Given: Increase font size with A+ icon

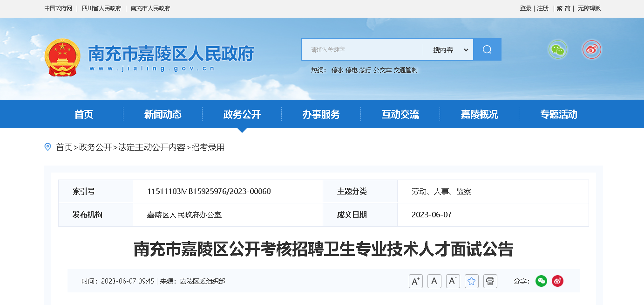Looking at the screenshot, I should click(415, 281).
